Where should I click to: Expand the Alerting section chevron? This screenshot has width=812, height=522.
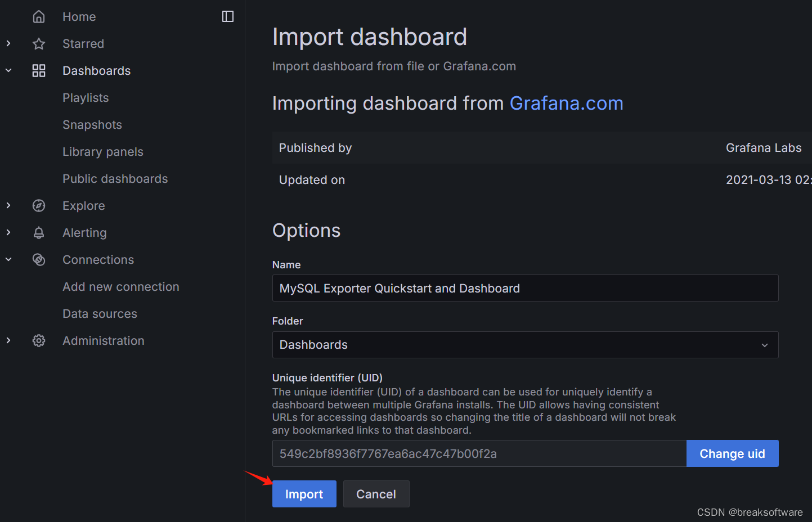[x=8, y=232]
